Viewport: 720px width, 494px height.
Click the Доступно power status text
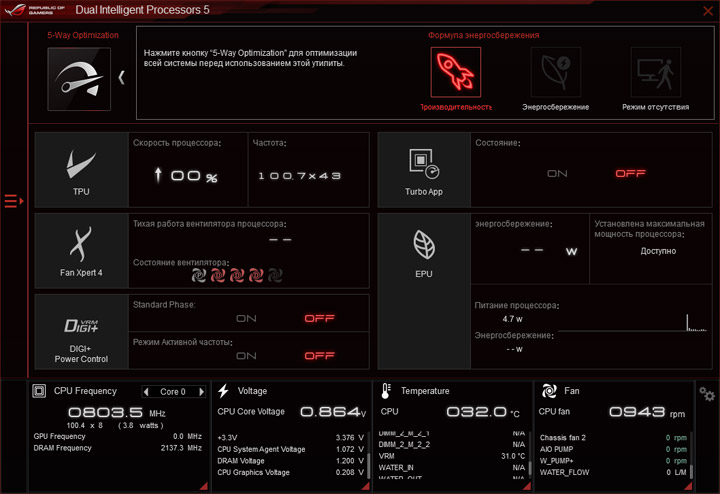point(658,251)
